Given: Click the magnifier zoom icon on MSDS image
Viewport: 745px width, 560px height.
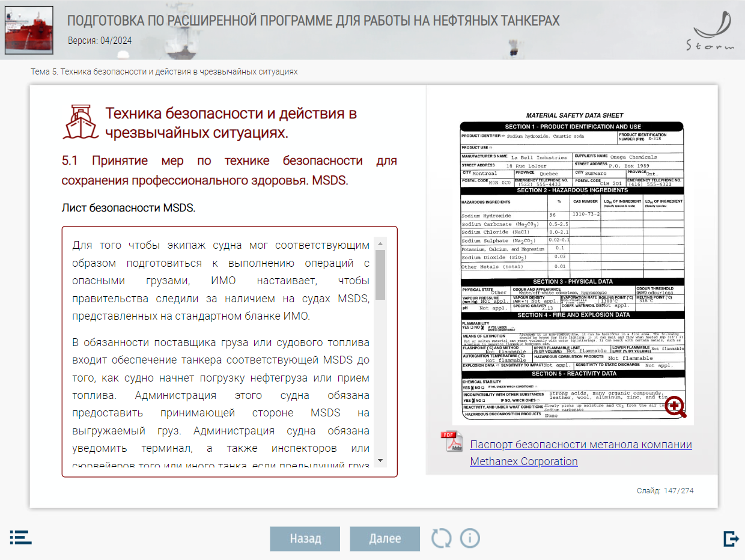Looking at the screenshot, I should coord(676,407).
